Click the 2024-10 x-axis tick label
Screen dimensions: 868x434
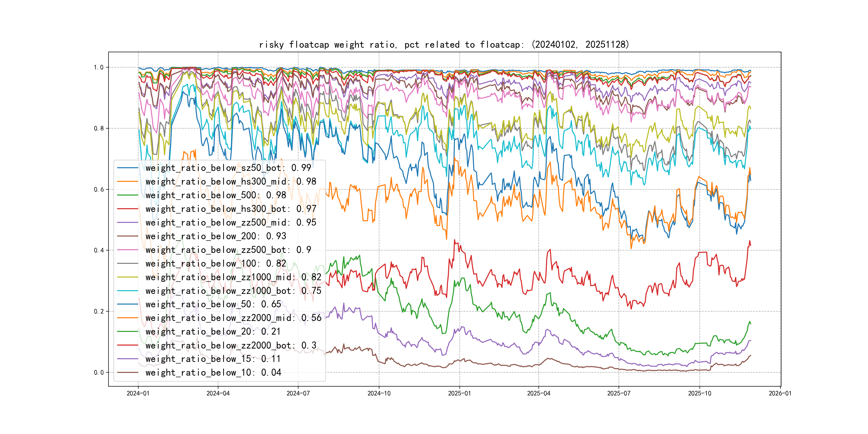tap(379, 394)
